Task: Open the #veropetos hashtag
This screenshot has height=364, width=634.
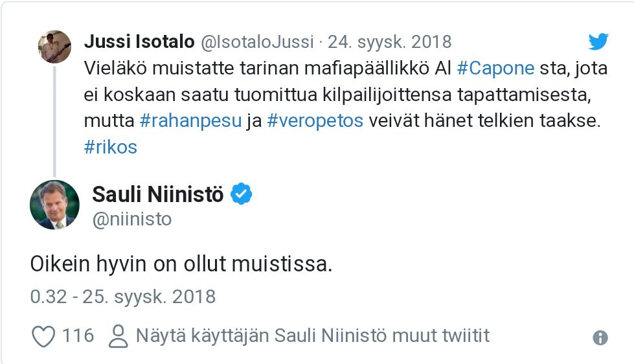Action: [x=315, y=120]
